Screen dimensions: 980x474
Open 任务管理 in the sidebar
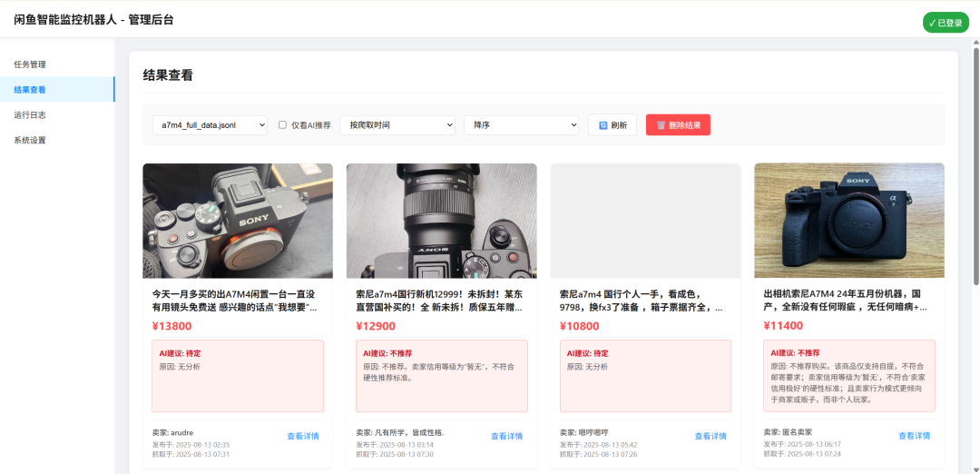[57, 64]
